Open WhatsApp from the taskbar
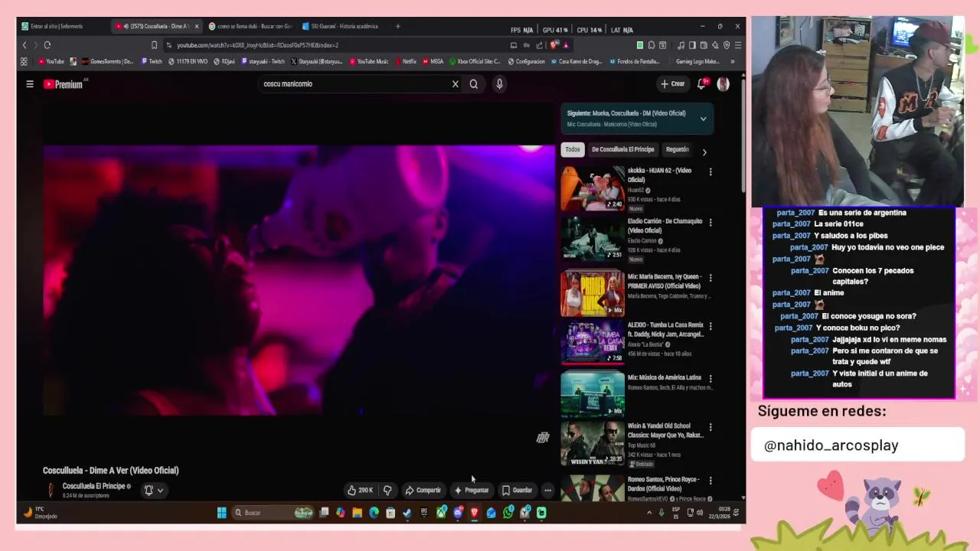The image size is (980, 551). click(x=508, y=513)
